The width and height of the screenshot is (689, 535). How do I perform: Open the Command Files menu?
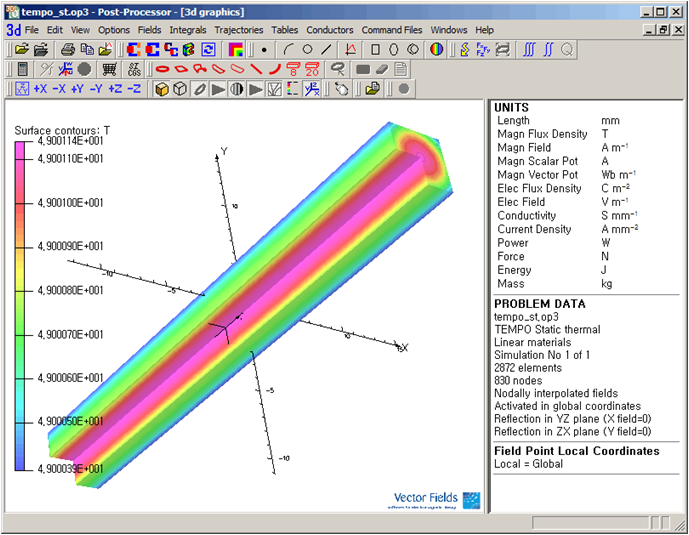click(x=392, y=30)
